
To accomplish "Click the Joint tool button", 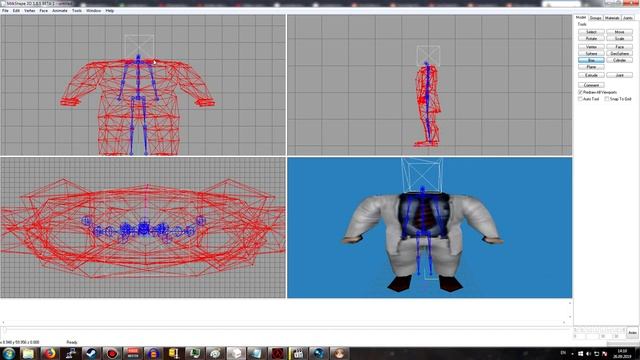I will (x=619, y=75).
